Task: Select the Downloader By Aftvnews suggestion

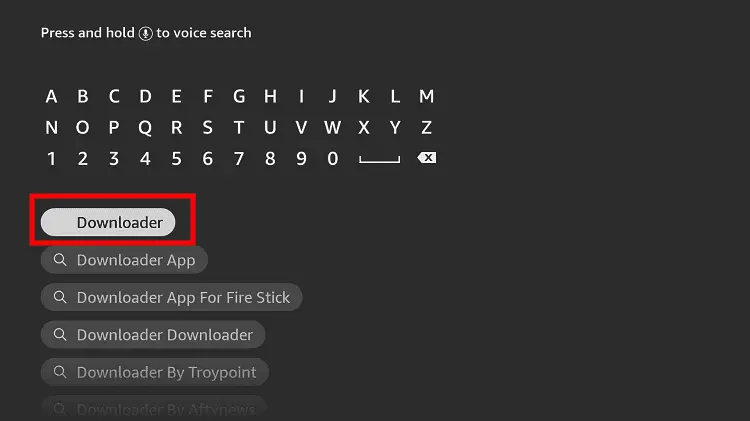Action: point(154,408)
